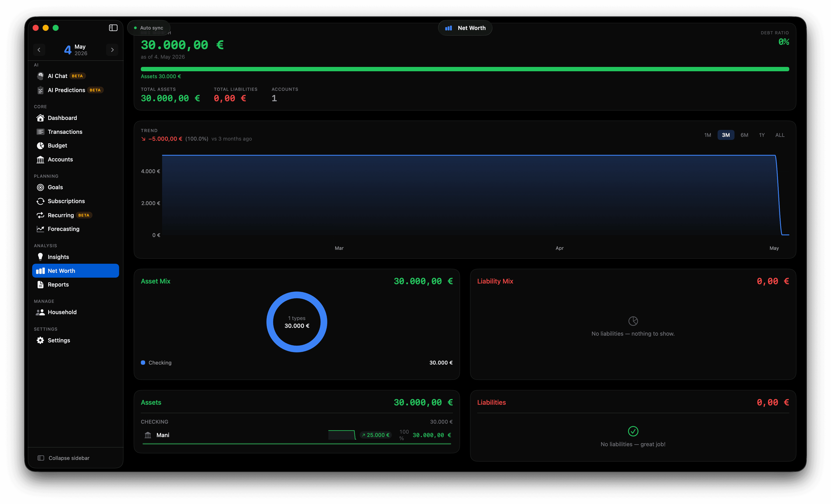
Task: Click the Net Worth bars icon in sidebar
Action: (x=40, y=271)
